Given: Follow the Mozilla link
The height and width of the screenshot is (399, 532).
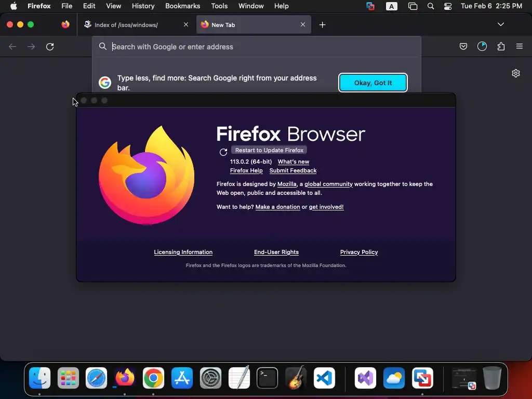Looking at the screenshot, I should 287,184.
